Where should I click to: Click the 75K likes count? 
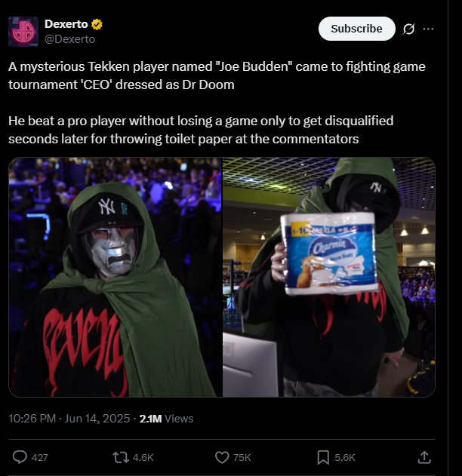coord(242,457)
